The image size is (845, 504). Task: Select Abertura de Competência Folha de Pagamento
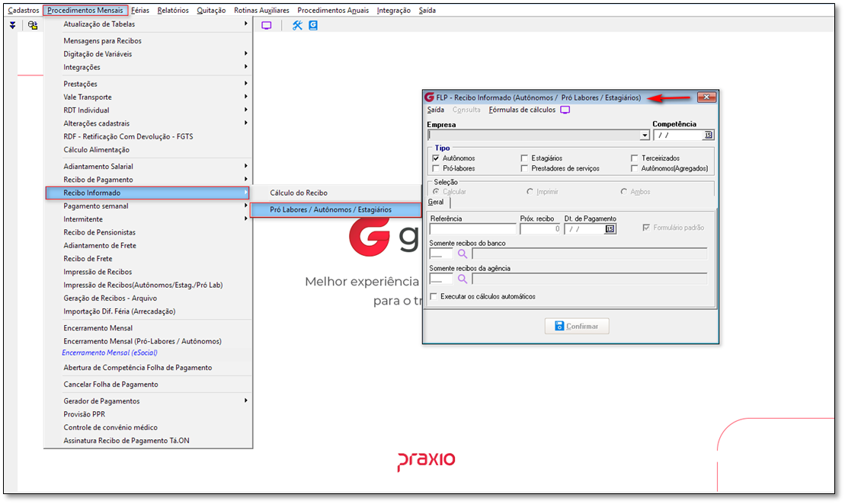[x=137, y=368]
